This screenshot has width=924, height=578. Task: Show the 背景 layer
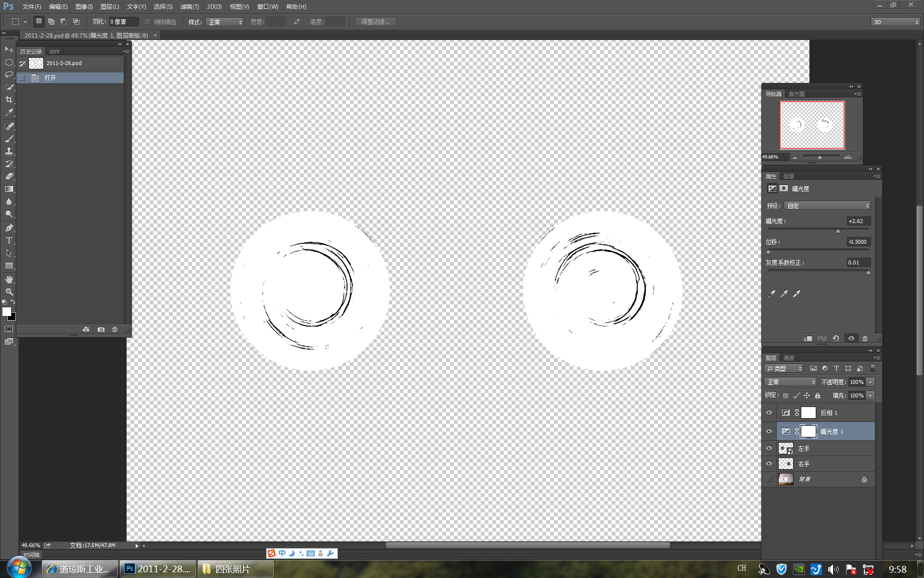(x=769, y=479)
